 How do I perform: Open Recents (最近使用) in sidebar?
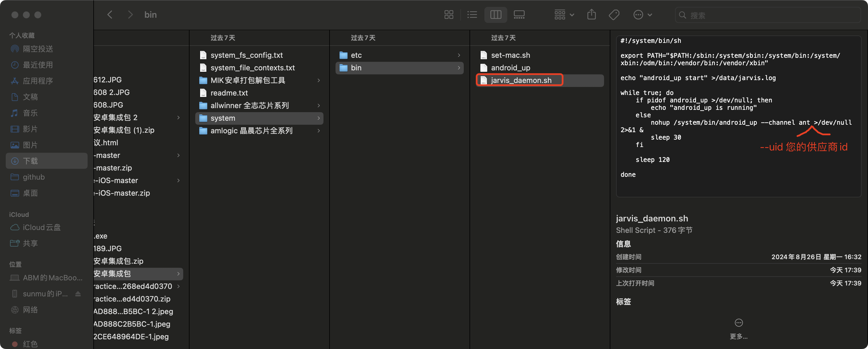[x=46, y=65]
